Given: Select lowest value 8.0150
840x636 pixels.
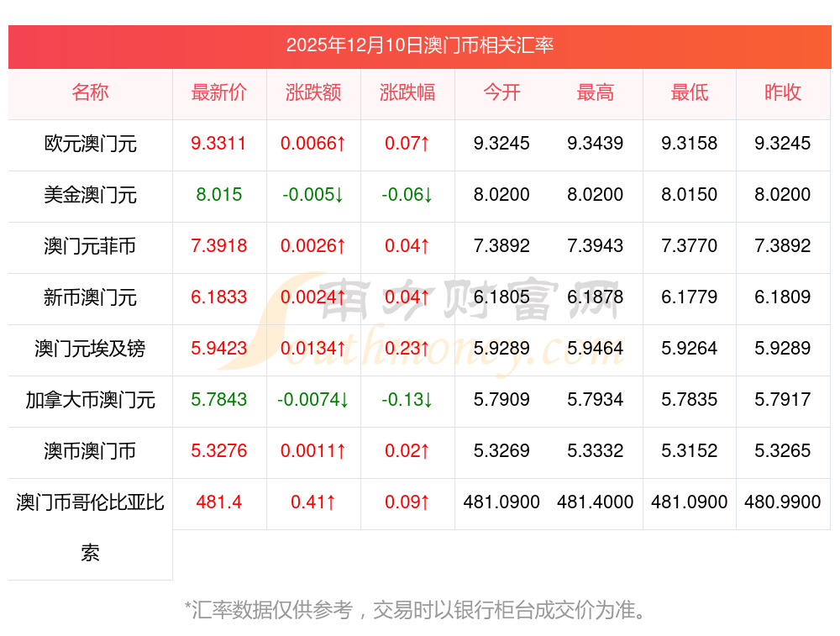Looking at the screenshot, I should 689,195.
